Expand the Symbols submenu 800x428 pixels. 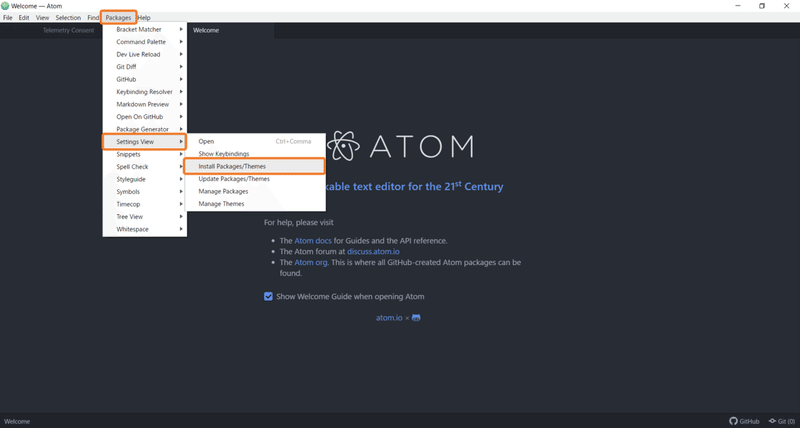pos(145,192)
